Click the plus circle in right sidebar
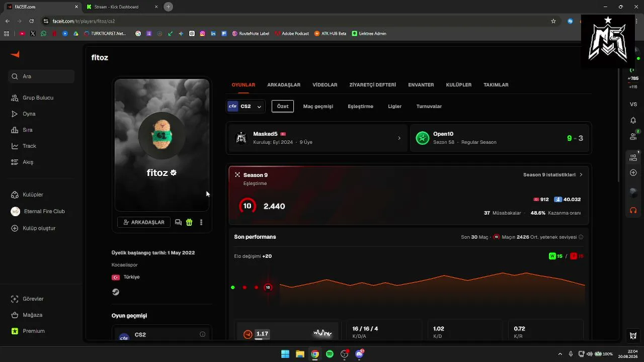The height and width of the screenshot is (362, 644). click(x=633, y=173)
